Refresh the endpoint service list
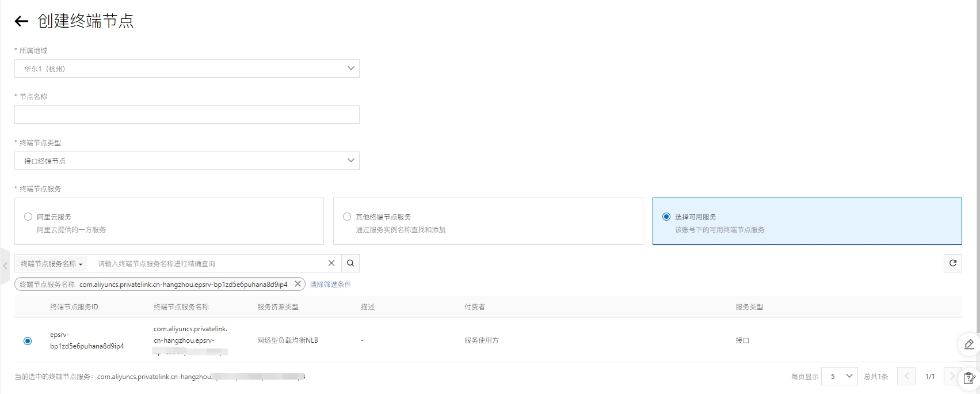Image resolution: width=980 pixels, height=394 pixels. pos(953,263)
